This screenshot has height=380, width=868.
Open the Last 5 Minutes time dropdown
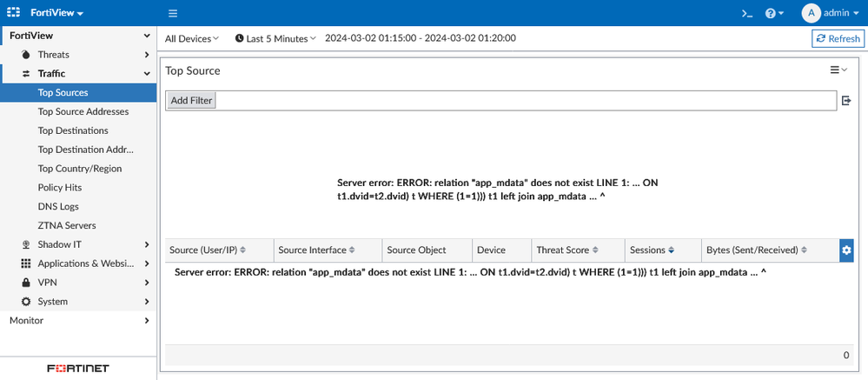275,38
